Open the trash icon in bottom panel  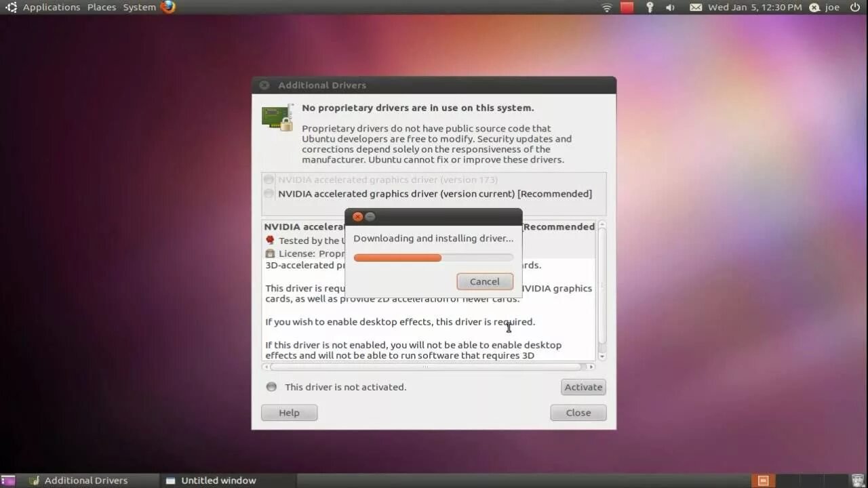click(x=857, y=481)
